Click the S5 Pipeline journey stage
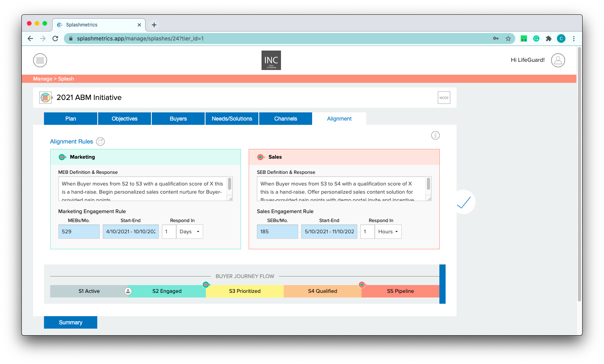The height and width of the screenshot is (364, 604). click(x=400, y=291)
